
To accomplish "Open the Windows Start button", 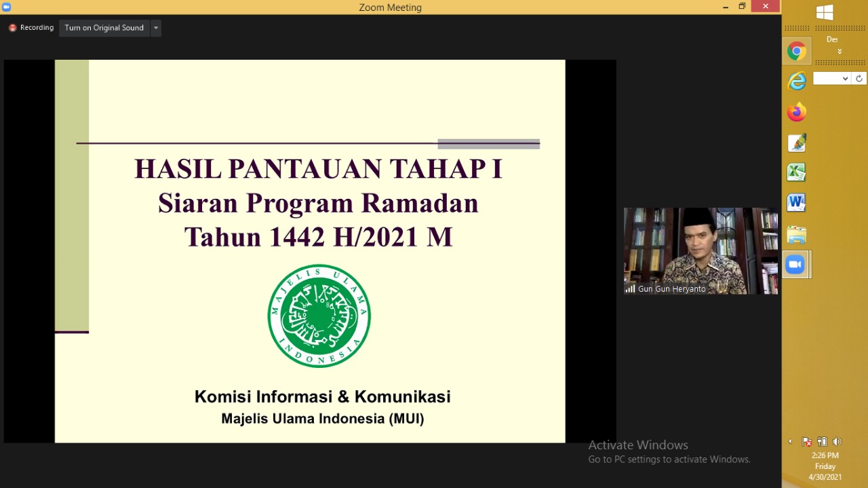I will [825, 12].
